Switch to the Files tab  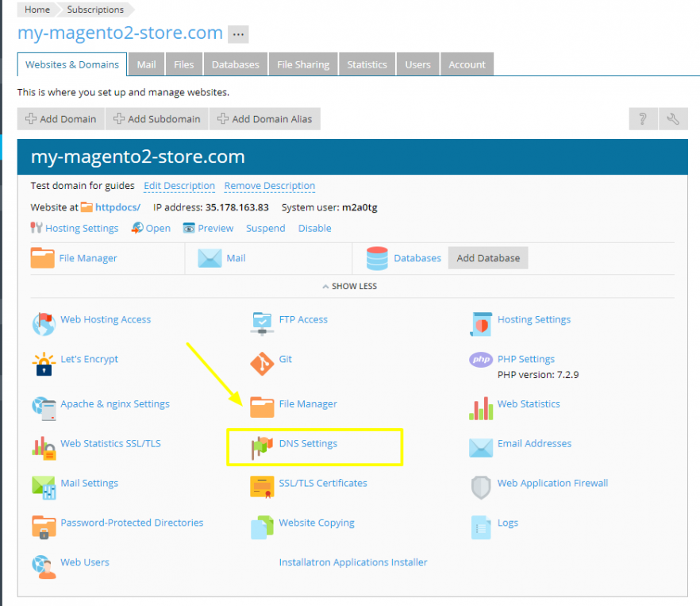click(x=184, y=64)
